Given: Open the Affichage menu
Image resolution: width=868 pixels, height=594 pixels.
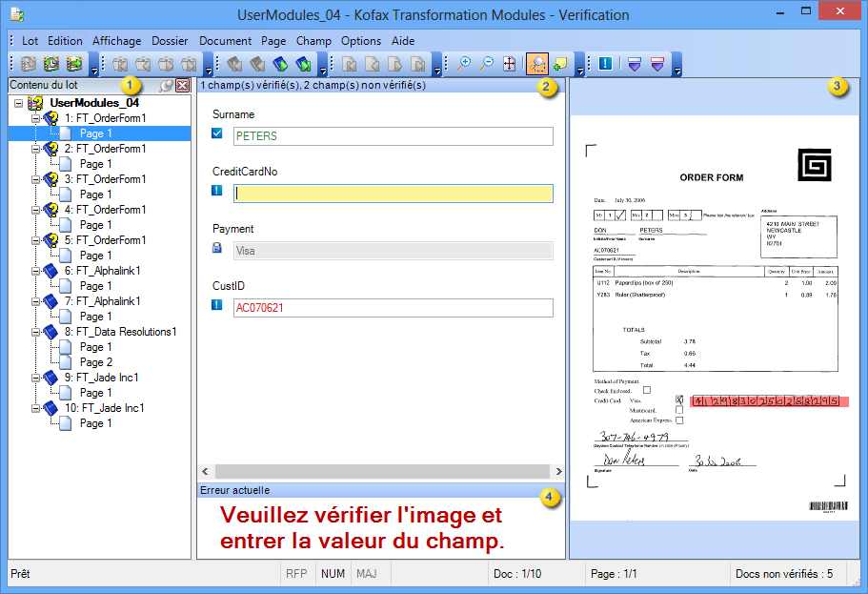Looking at the screenshot, I should 116,41.
